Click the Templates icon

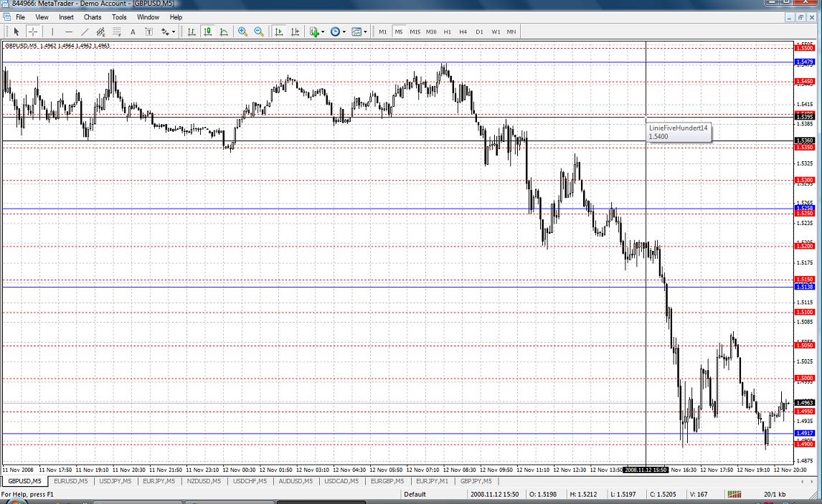(x=356, y=32)
